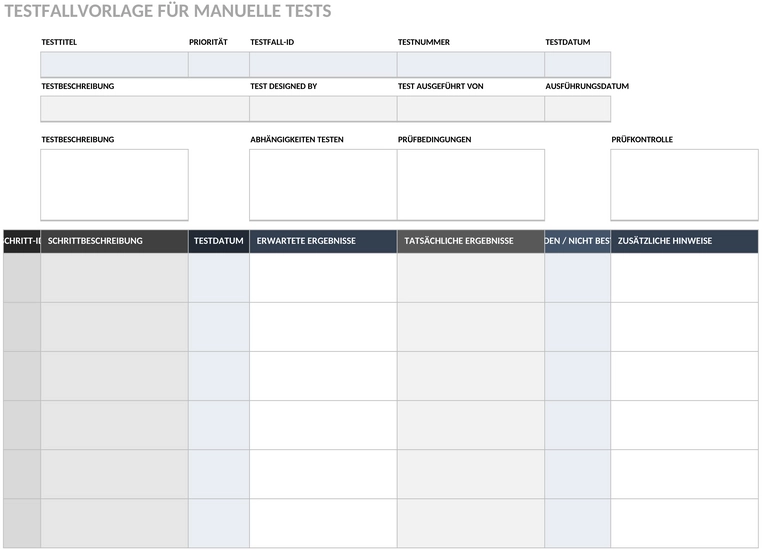Click first row cell under ZUSÄTZLICHE HINWEISE
The image size is (762, 550).
[684, 277]
